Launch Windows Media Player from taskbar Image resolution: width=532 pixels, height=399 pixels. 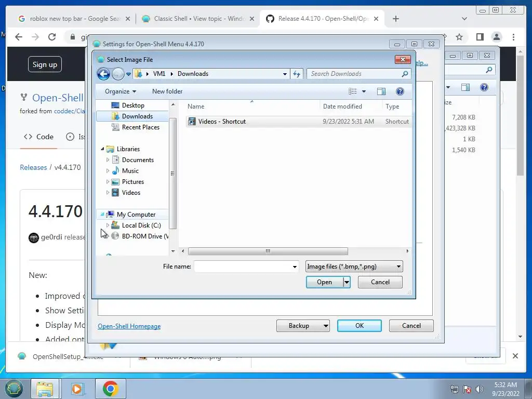pos(77,389)
